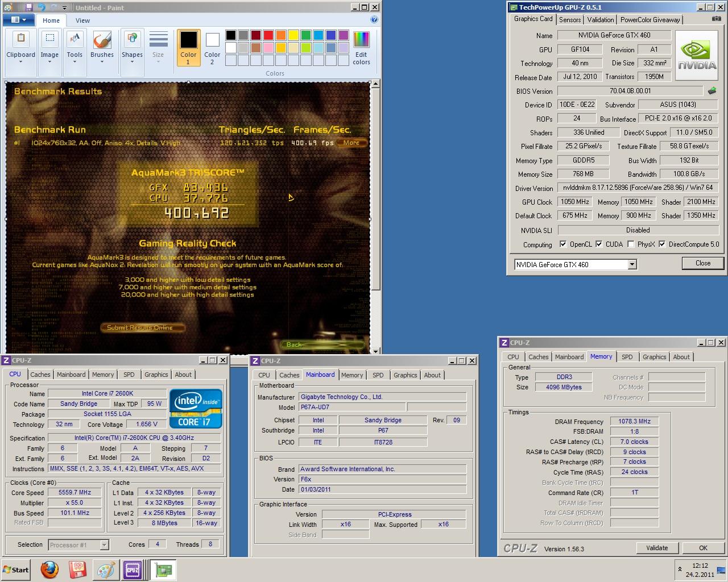Select the Brushes tool icon
The image size is (728, 582).
click(102, 40)
